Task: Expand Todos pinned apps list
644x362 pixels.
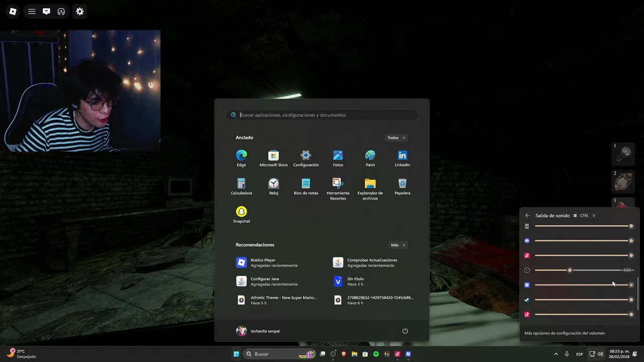Action: click(x=396, y=138)
